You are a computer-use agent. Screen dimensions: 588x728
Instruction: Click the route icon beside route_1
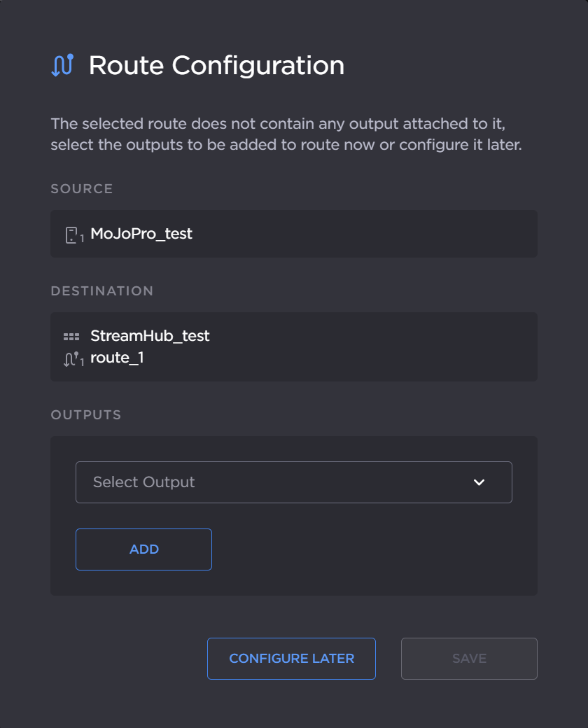point(71,358)
